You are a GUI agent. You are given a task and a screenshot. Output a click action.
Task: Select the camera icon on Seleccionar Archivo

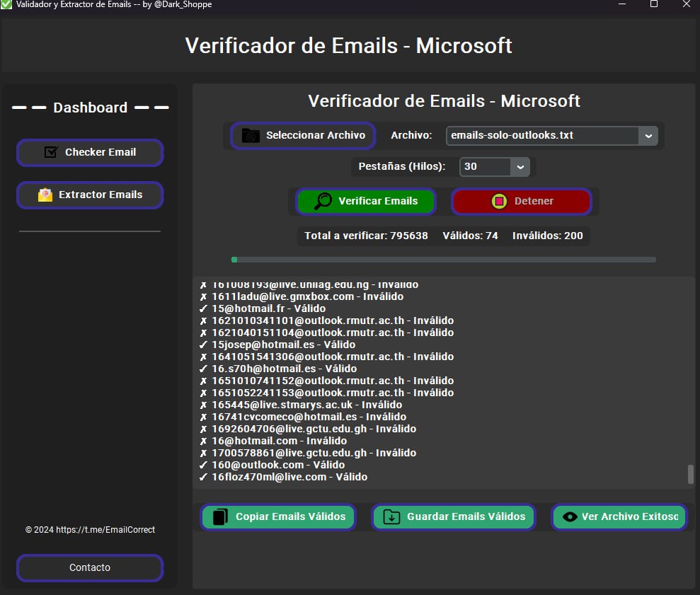[x=248, y=135]
